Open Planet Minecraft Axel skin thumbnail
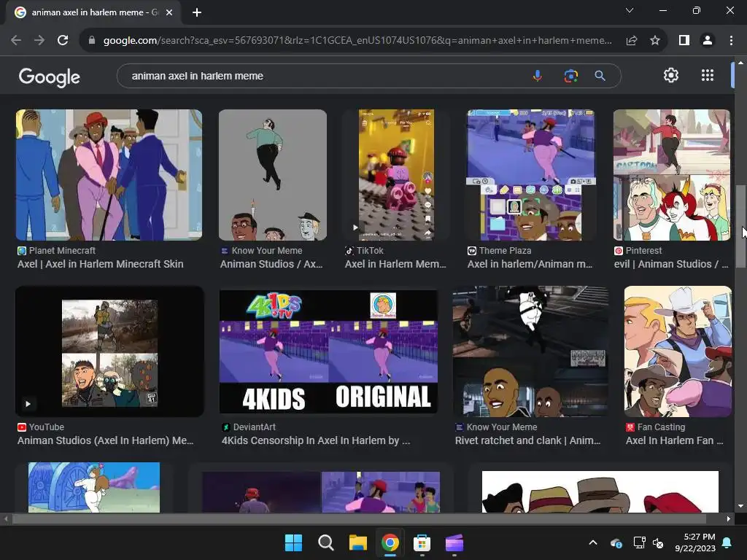The height and width of the screenshot is (560, 747). point(109,175)
